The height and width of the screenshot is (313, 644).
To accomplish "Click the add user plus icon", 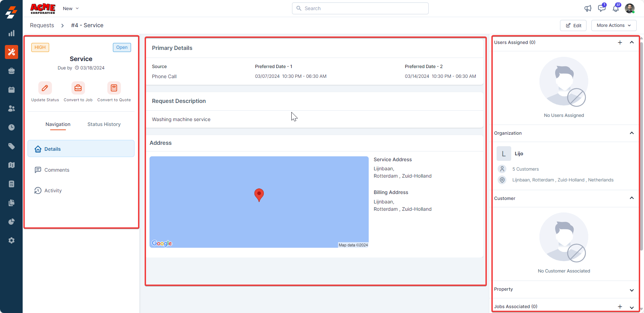I will (x=620, y=43).
